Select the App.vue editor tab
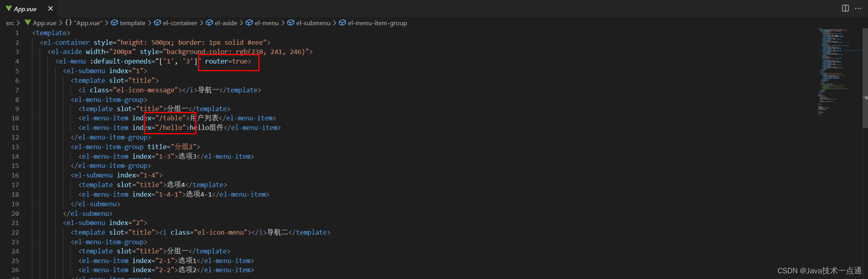 pyautogui.click(x=29, y=8)
